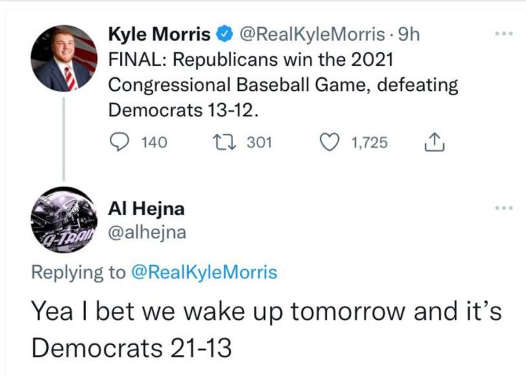Click the Congressional Baseball Game tweet text
Screen dimensions: 526x376
(283, 85)
